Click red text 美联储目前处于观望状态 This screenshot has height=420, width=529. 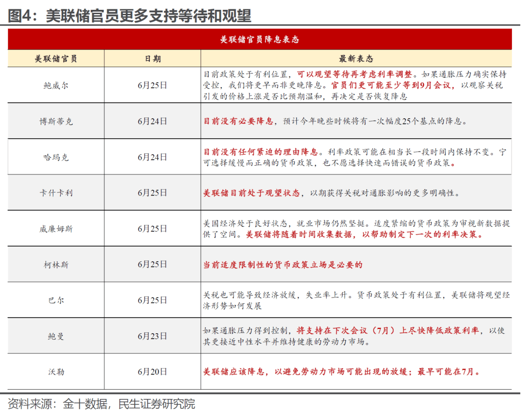pos(252,193)
